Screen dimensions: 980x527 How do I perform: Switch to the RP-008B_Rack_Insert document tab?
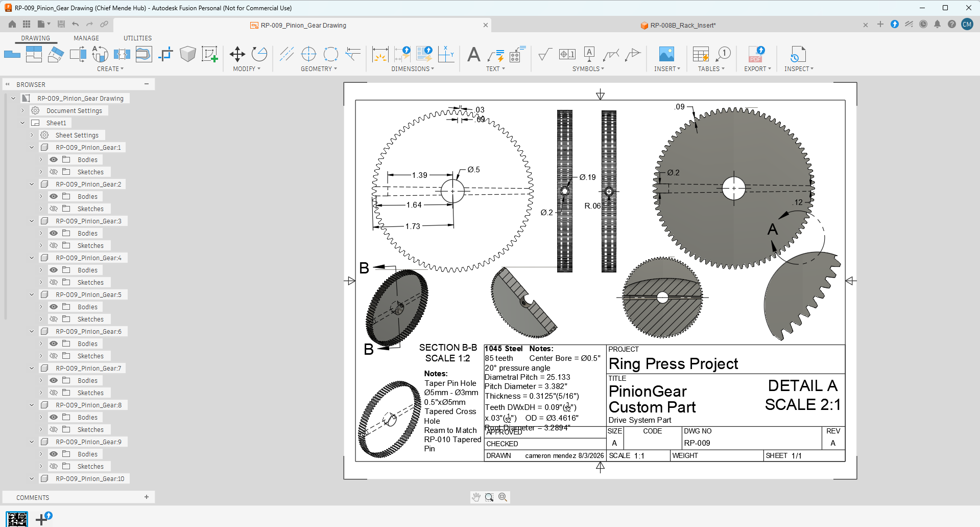point(683,25)
